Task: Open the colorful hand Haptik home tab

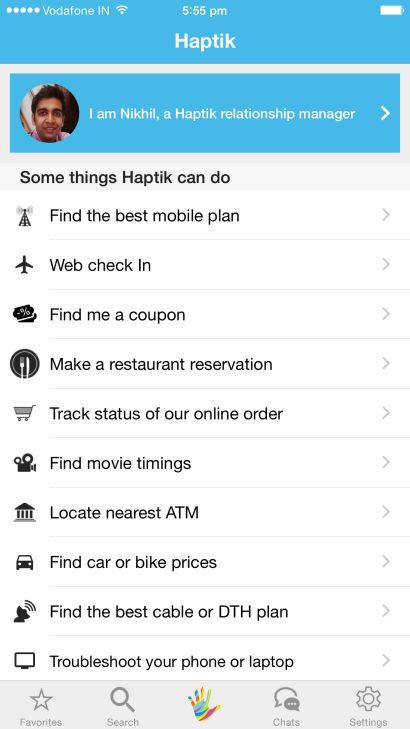Action: pos(205,705)
